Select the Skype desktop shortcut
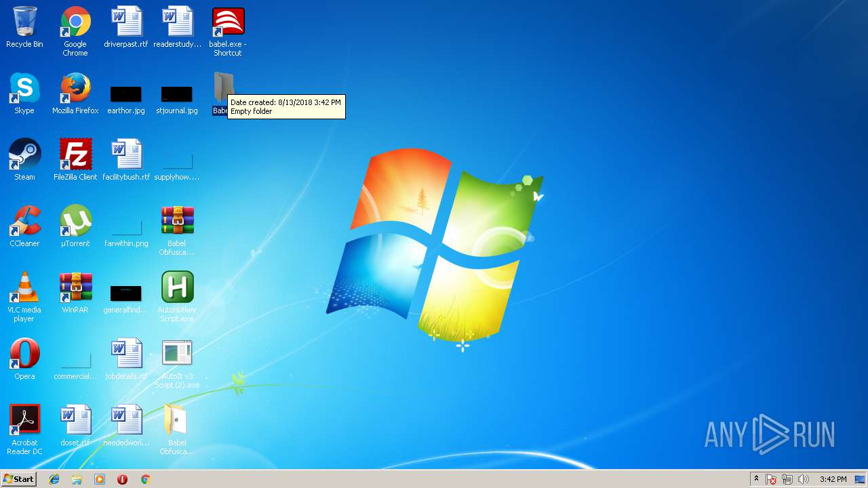868x488 pixels. click(24, 89)
